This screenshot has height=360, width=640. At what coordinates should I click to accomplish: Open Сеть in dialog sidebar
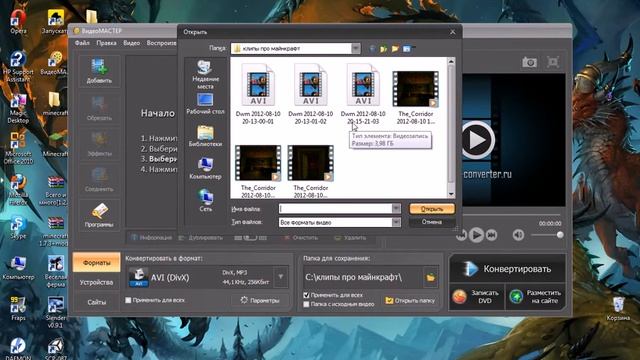[x=205, y=200]
